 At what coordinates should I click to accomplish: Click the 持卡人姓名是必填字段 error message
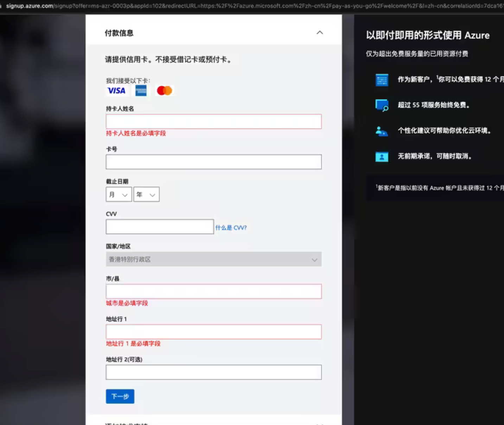[x=136, y=133]
